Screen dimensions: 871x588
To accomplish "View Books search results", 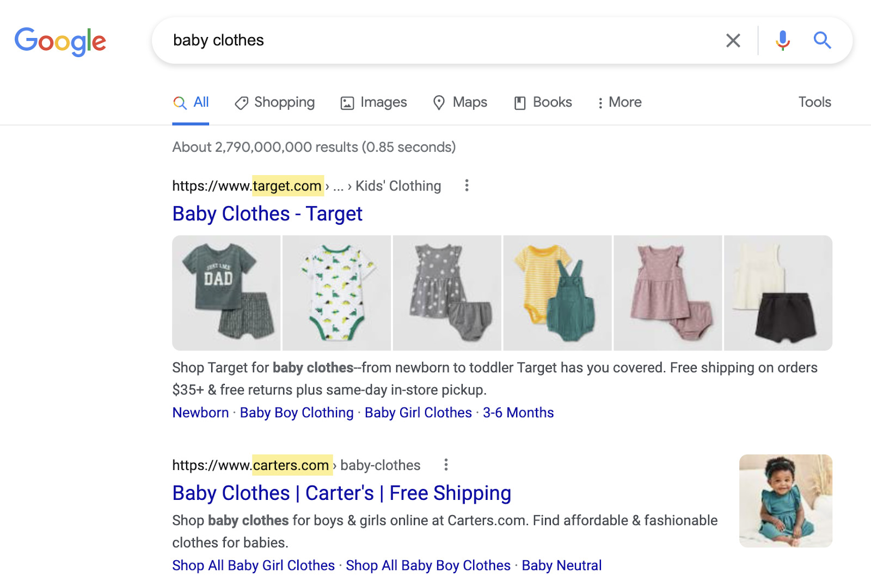I will (543, 102).
